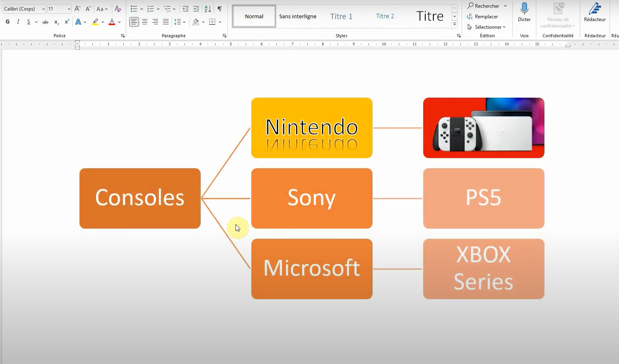Expand the borders dropdown arrow
Viewport: 619px width, 364px height.
click(x=220, y=22)
